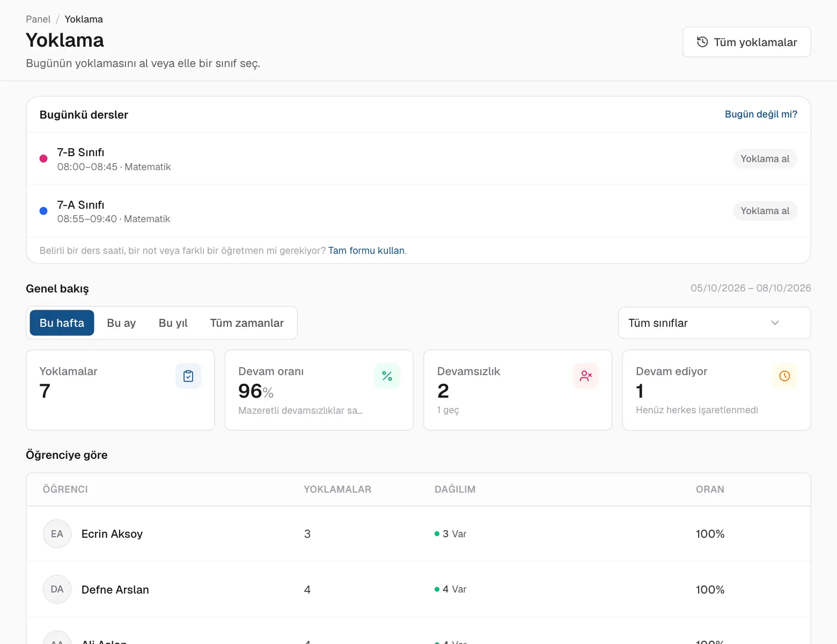Open the Tam formu kullan link
Viewport: 837px width, 644px height.
tap(366, 251)
